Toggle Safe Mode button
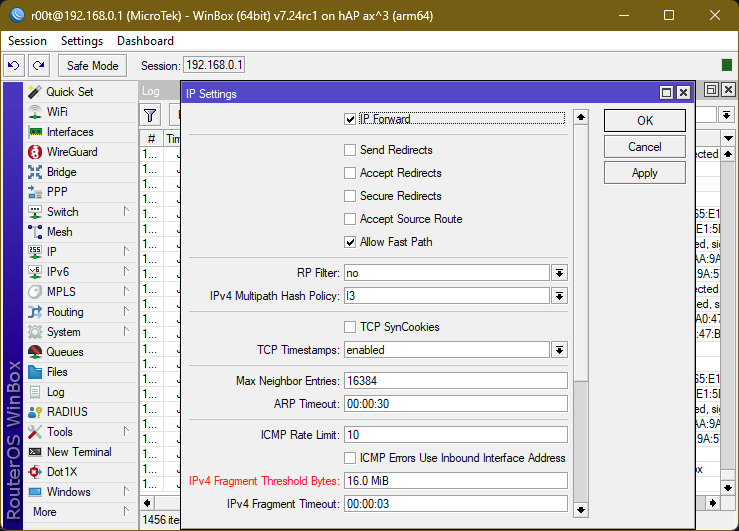 pos(92,65)
